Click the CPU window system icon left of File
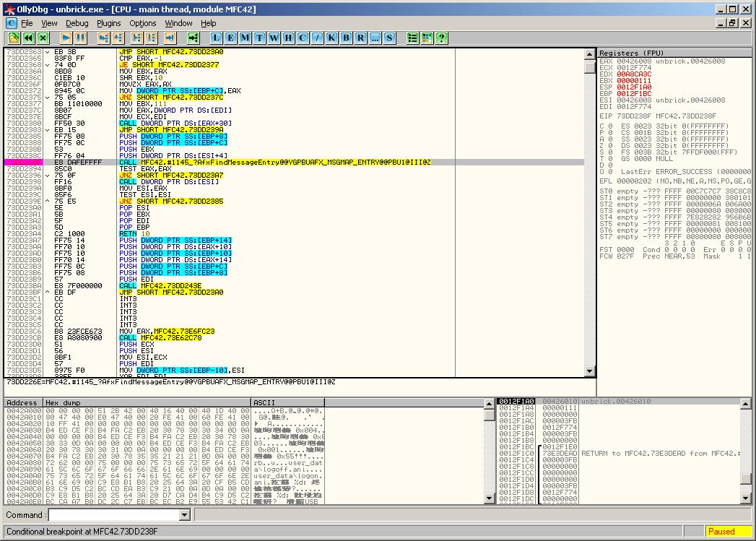The width and height of the screenshot is (756, 541). [x=12, y=22]
